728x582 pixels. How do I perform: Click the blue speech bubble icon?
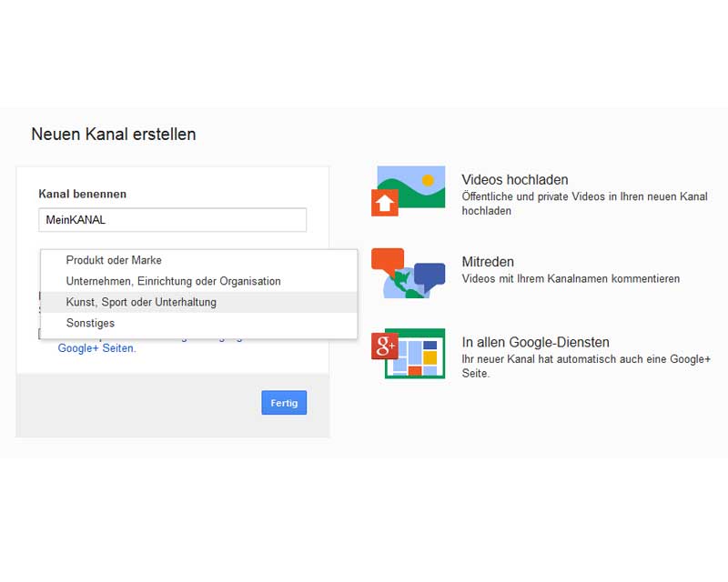point(429,276)
